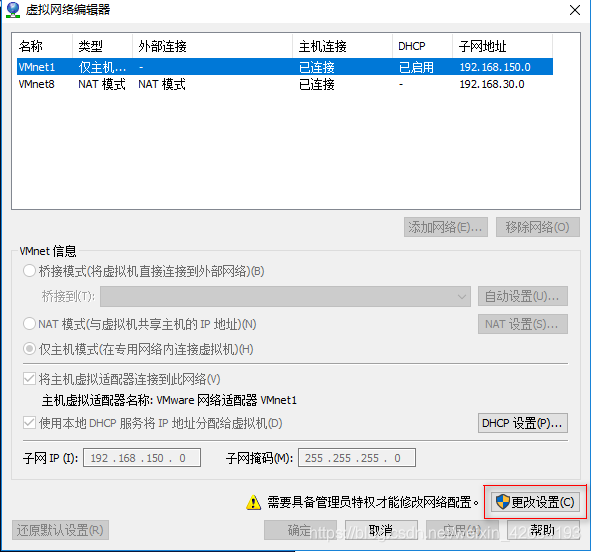Select 仅主机模式 radio button
591x552 pixels.
click(29, 349)
